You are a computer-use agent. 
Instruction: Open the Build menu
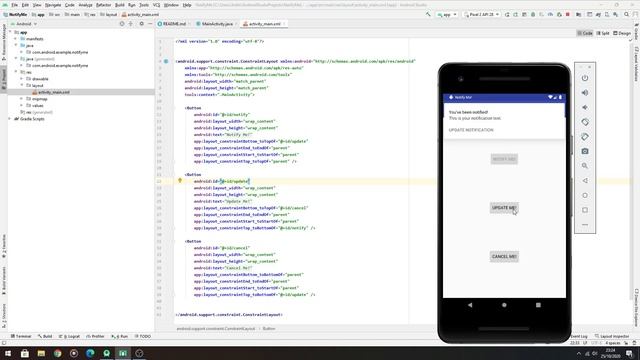point(120,5)
